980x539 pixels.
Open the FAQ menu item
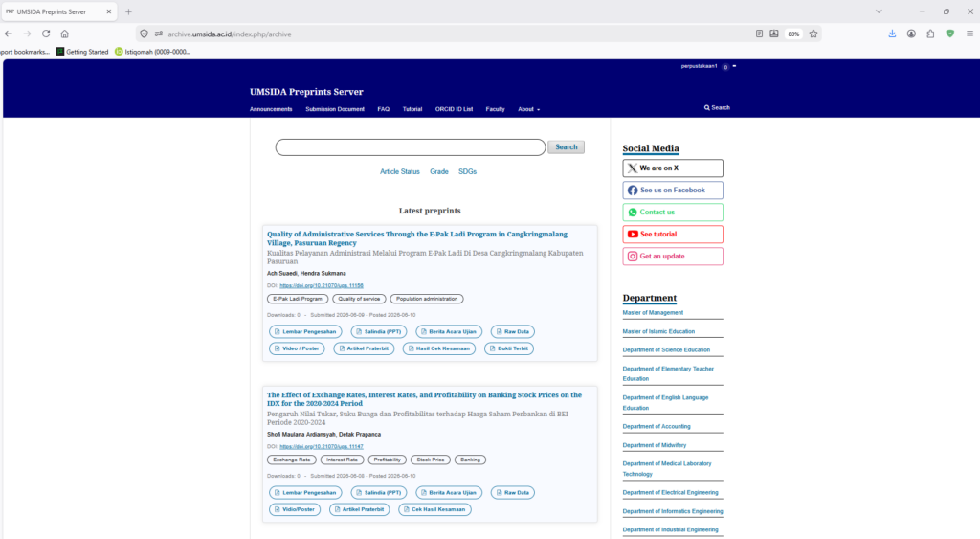[383, 109]
